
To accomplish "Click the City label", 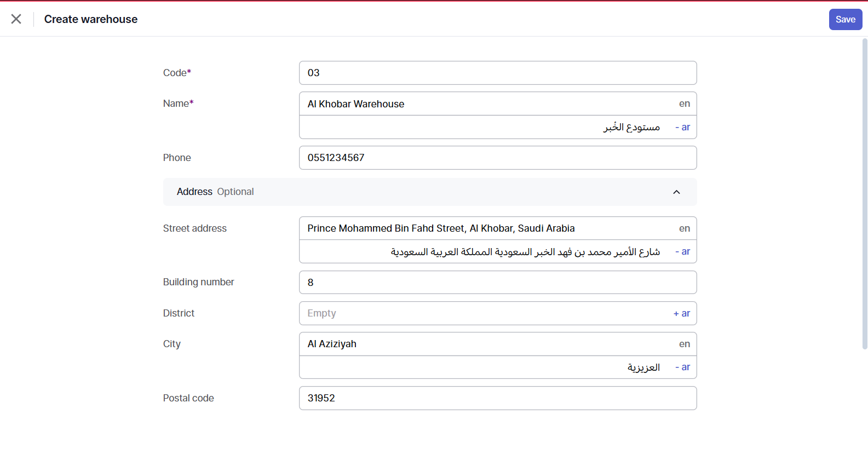I will click(171, 344).
